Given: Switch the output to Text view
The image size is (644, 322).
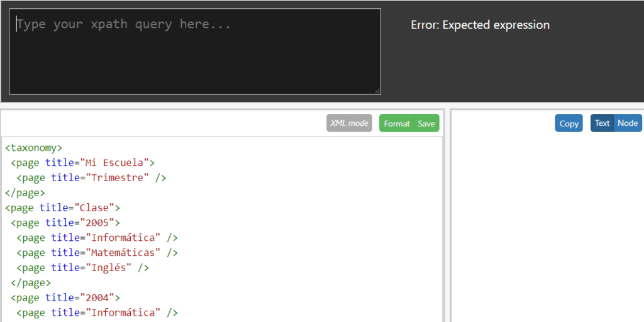Looking at the screenshot, I should 602,123.
